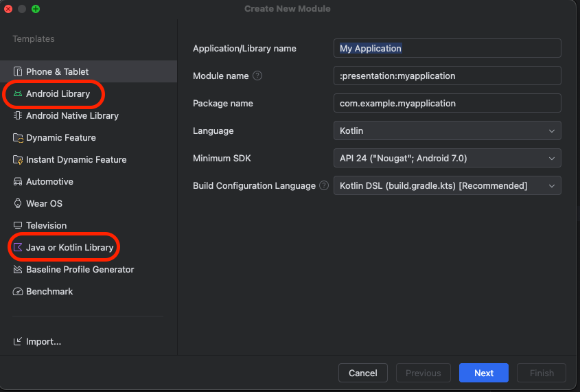Choose the Baseline Profile Generator template

89,269
